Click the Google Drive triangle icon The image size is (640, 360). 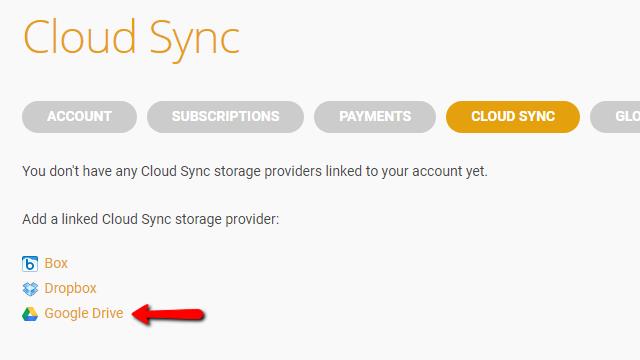30,314
